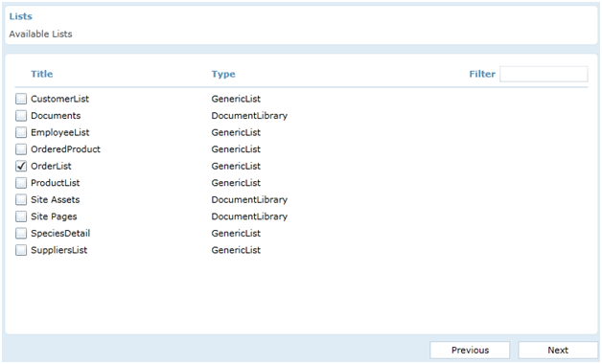Go back with Previous button
Viewport: 602px width, 364px height.
tap(470, 351)
